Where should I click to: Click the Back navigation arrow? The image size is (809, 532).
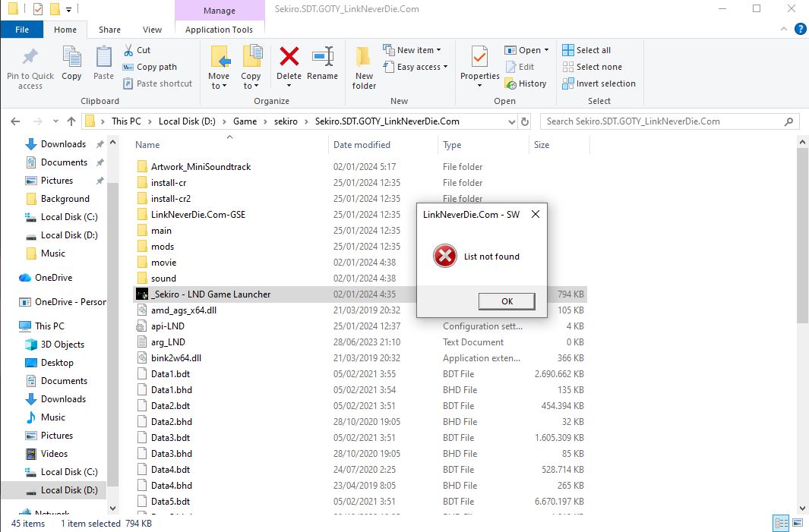pyautogui.click(x=15, y=121)
